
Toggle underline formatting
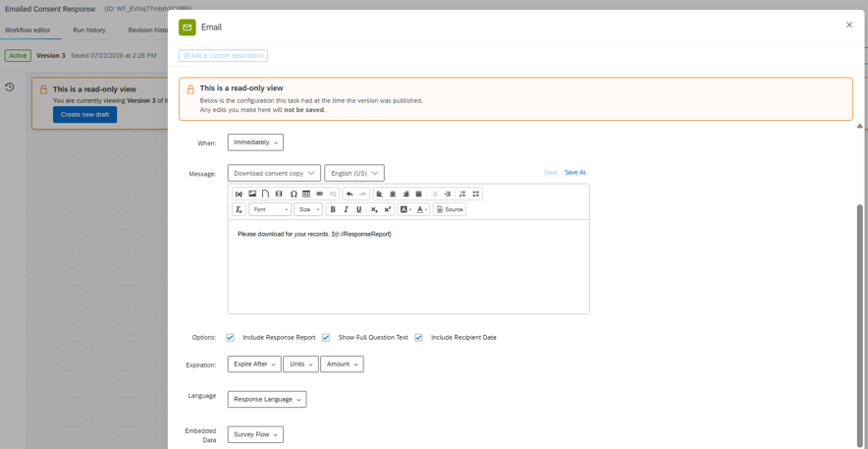pyautogui.click(x=359, y=209)
